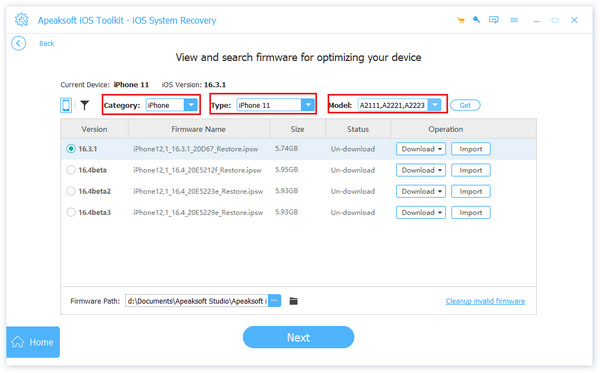The width and height of the screenshot is (600, 373).
Task: Click iPhone12,1_16.4_20E5212f_Restore.ipsw filename
Action: pyautogui.click(x=197, y=170)
